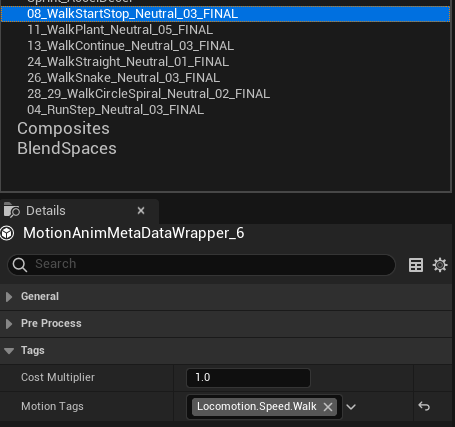Select 04_RunStep_Neutral_03_FINAL animation row

coord(225,110)
